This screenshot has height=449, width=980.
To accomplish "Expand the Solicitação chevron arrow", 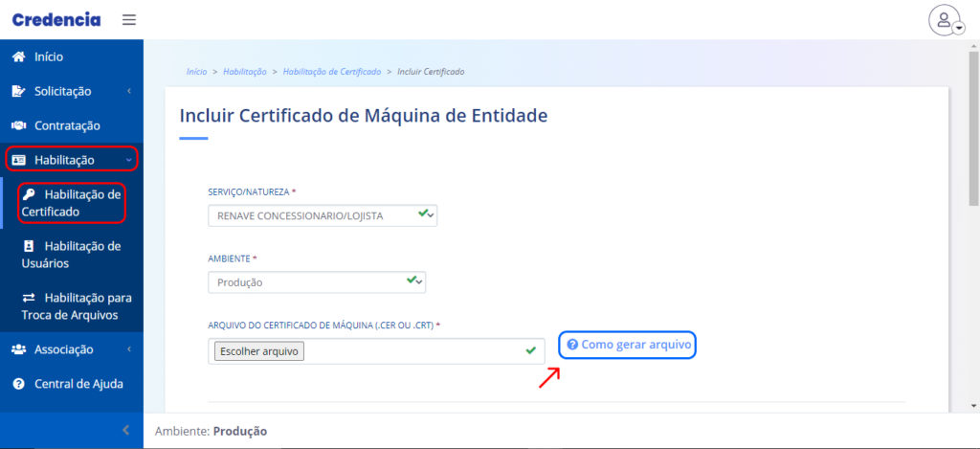I will tap(129, 91).
